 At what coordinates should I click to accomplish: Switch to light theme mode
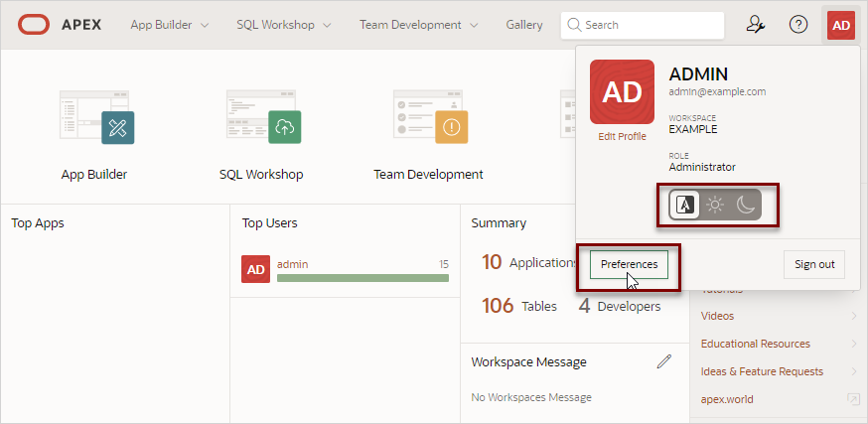click(x=715, y=206)
